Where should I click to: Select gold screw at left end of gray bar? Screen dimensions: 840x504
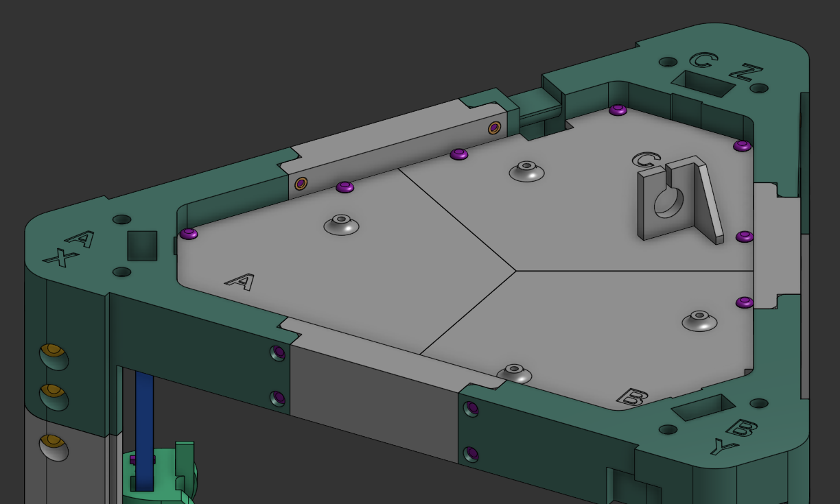301,183
